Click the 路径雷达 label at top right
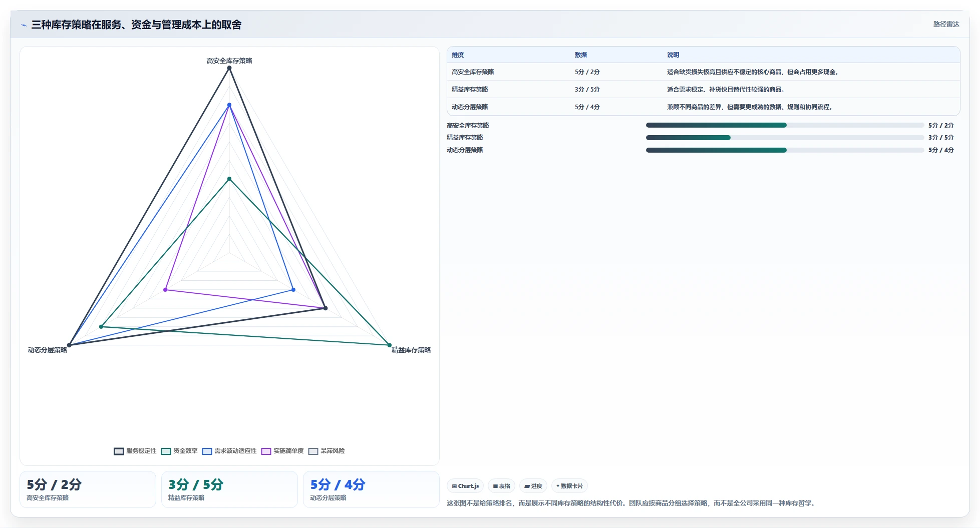 946,24
